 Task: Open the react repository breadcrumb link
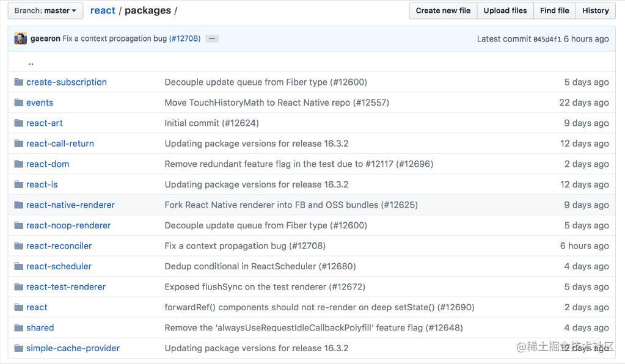103,10
